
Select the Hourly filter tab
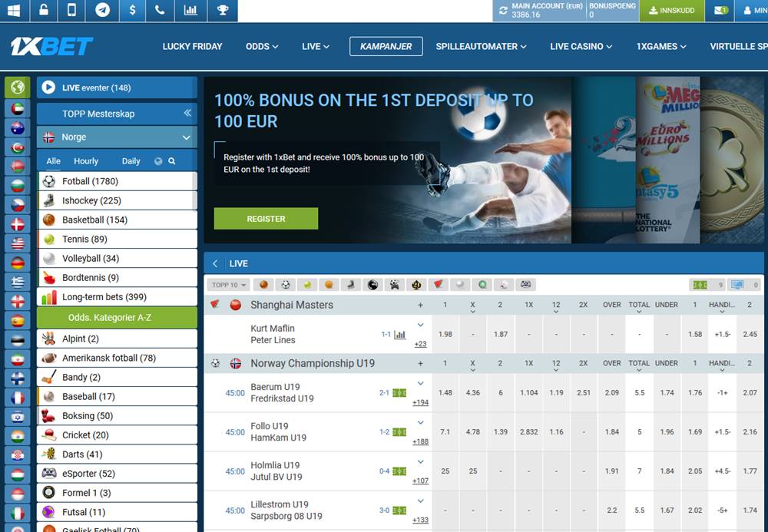(x=86, y=161)
